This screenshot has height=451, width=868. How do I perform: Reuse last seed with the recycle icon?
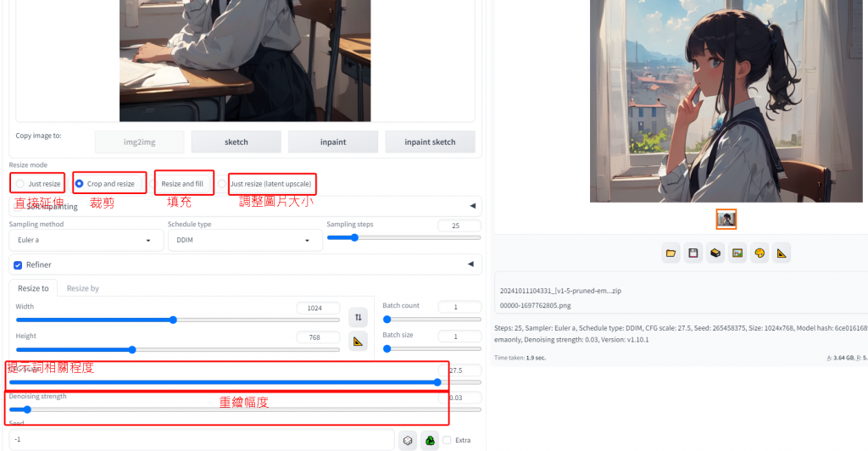coord(430,441)
